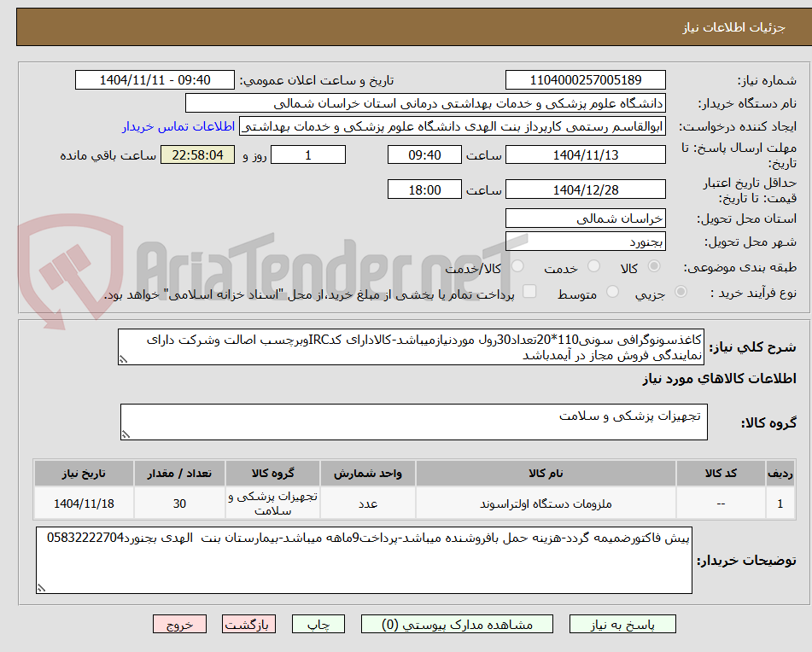Select the متوسط purchase type radio
This screenshot has height=652, width=812.
[x=612, y=292]
